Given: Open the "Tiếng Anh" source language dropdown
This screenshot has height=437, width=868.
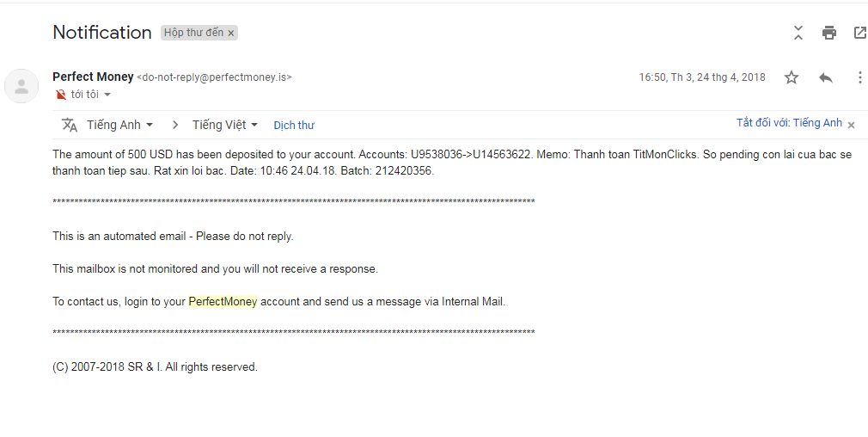Looking at the screenshot, I should click(119, 125).
